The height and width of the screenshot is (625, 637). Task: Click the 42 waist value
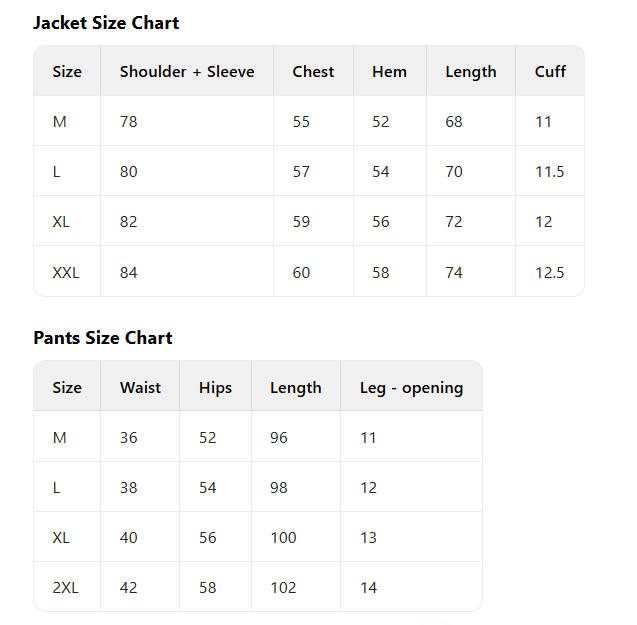click(128, 588)
